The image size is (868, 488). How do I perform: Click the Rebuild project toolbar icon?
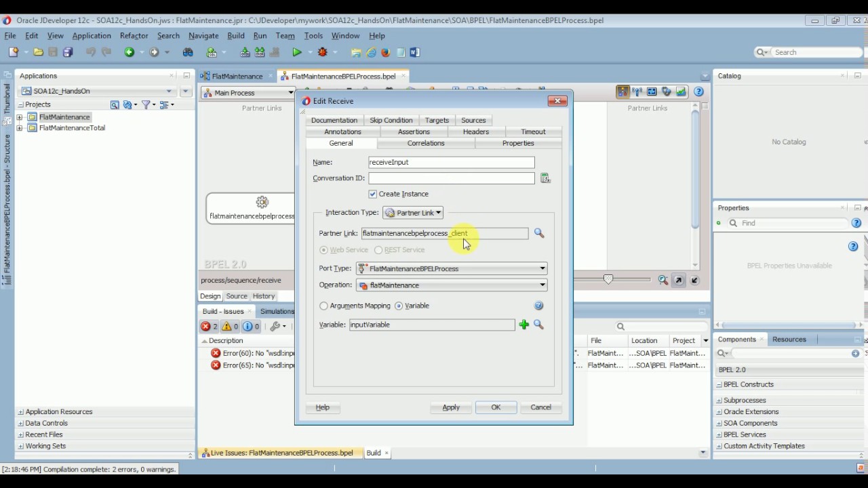click(x=260, y=52)
